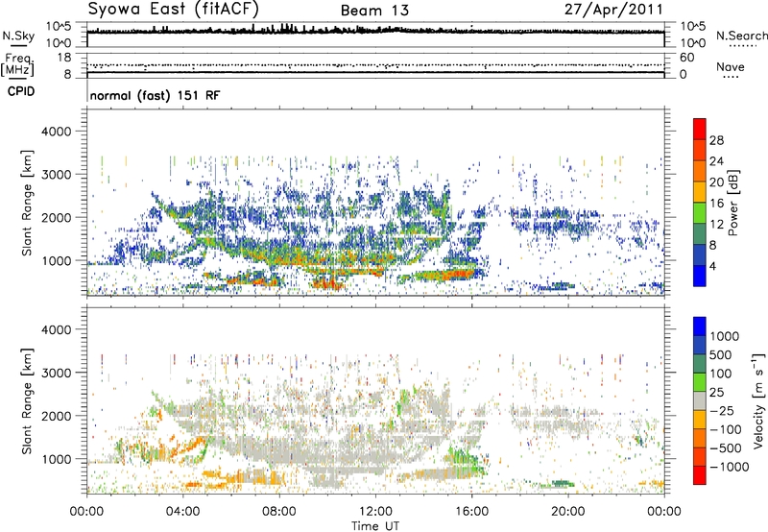768x532 pixels.
Task: Select the 'normal (fast) 151 RF' CPID text
Action: click(x=156, y=95)
